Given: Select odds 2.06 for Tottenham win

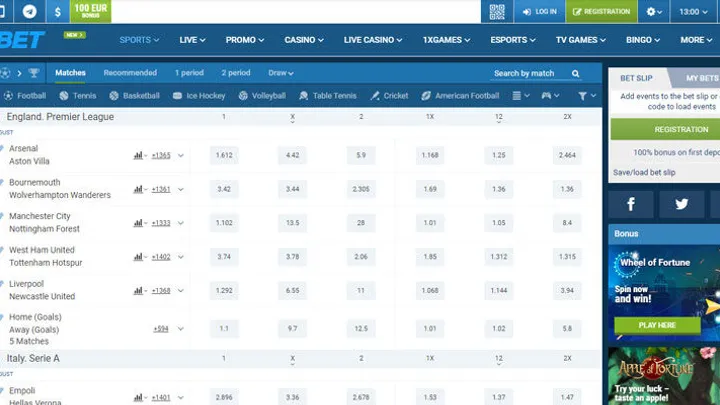Looking at the screenshot, I should tap(361, 257).
